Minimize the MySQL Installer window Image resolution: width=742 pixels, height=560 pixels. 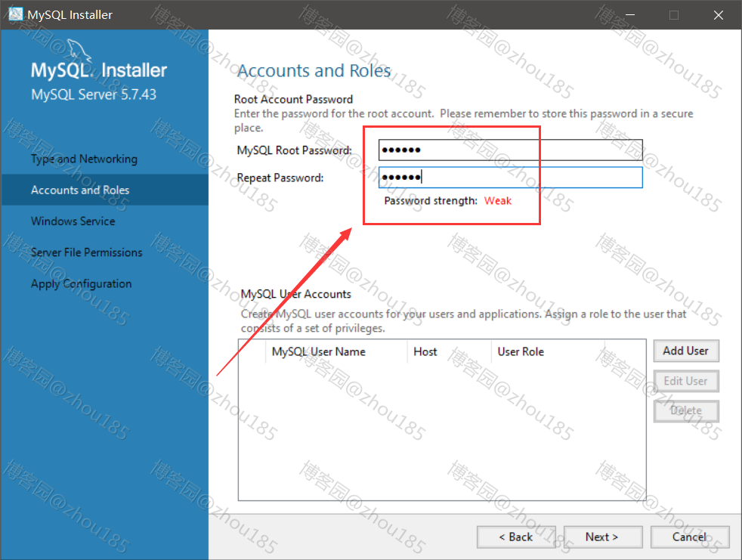pos(630,14)
